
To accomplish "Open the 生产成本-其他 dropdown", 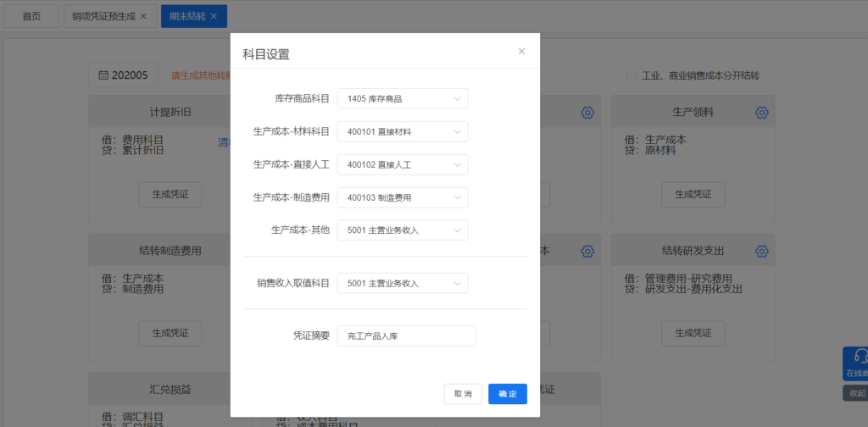I will click(403, 230).
